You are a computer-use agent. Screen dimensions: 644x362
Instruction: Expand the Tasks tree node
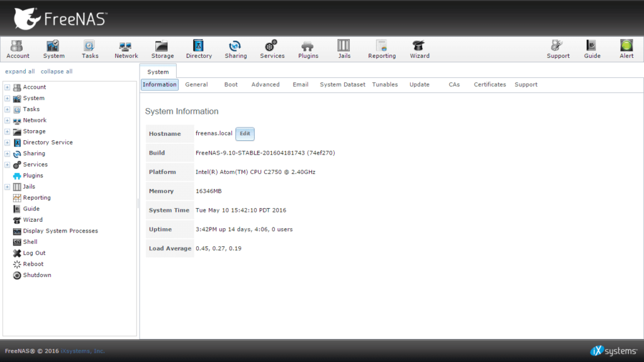pos(8,109)
